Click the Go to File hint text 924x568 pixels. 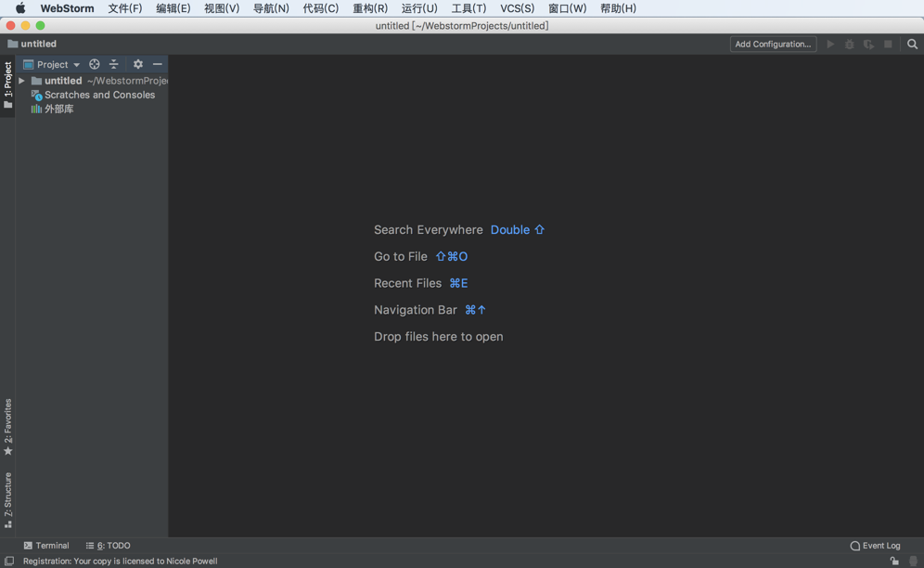[401, 256]
